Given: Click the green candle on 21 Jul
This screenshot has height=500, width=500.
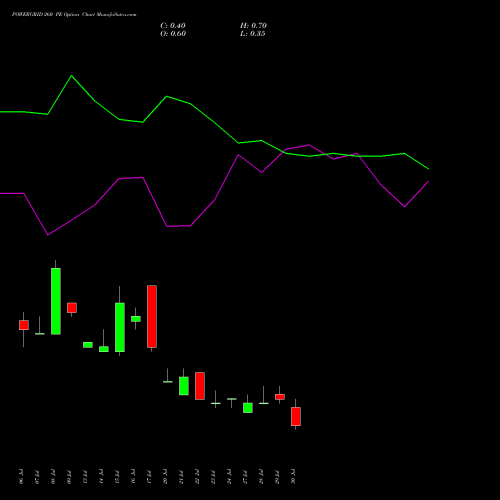Looking at the screenshot, I should click(184, 386).
